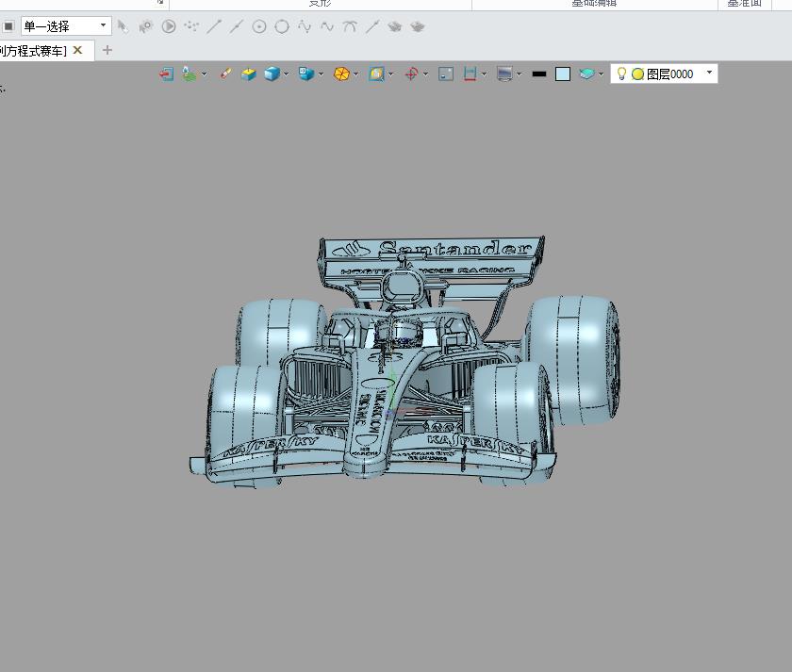Expand the arrow beside the blue cube icon
The width and height of the screenshot is (792, 672).
point(286,74)
